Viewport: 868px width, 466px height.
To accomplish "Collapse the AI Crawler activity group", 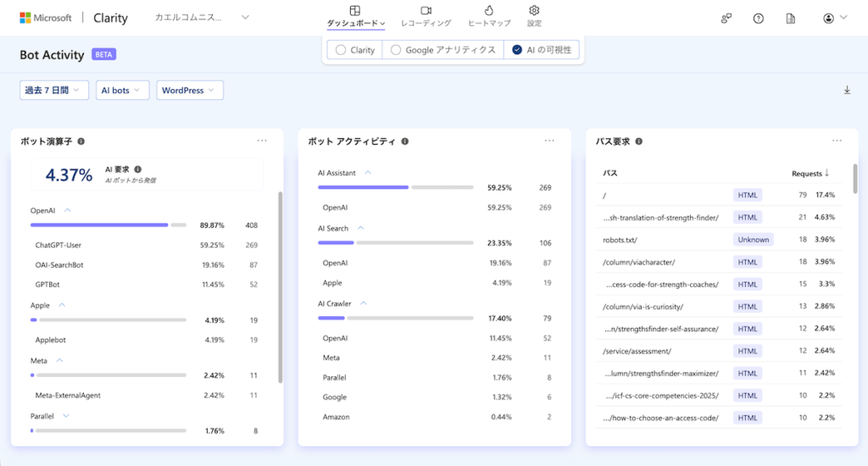I will click(x=364, y=303).
